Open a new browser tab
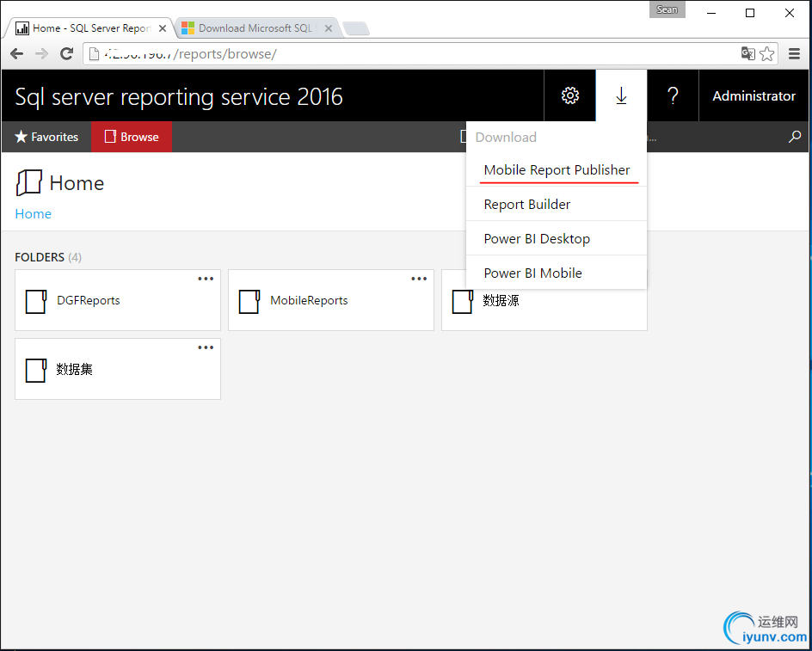 [x=356, y=28]
